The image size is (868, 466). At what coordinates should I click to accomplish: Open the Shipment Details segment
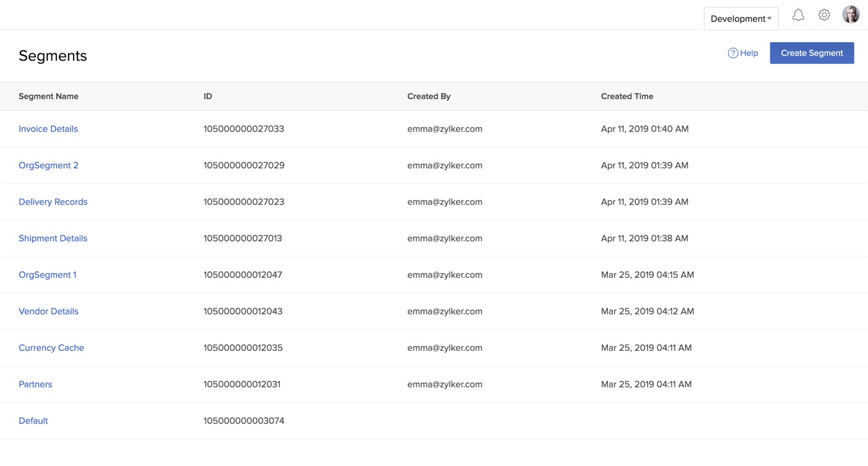[x=53, y=238]
